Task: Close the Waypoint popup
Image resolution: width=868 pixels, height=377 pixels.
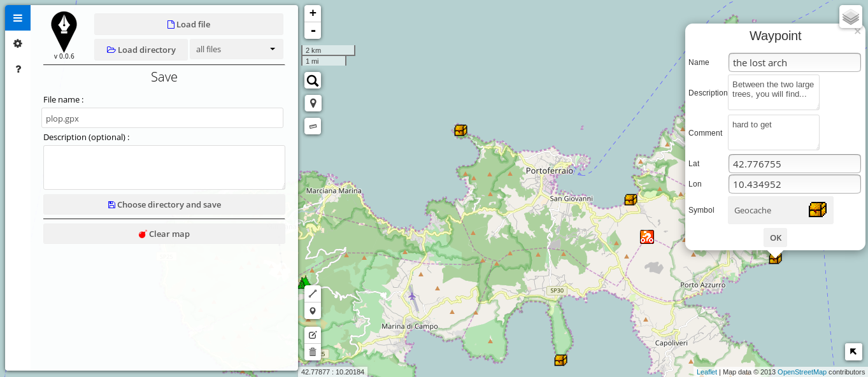Action: point(857,31)
